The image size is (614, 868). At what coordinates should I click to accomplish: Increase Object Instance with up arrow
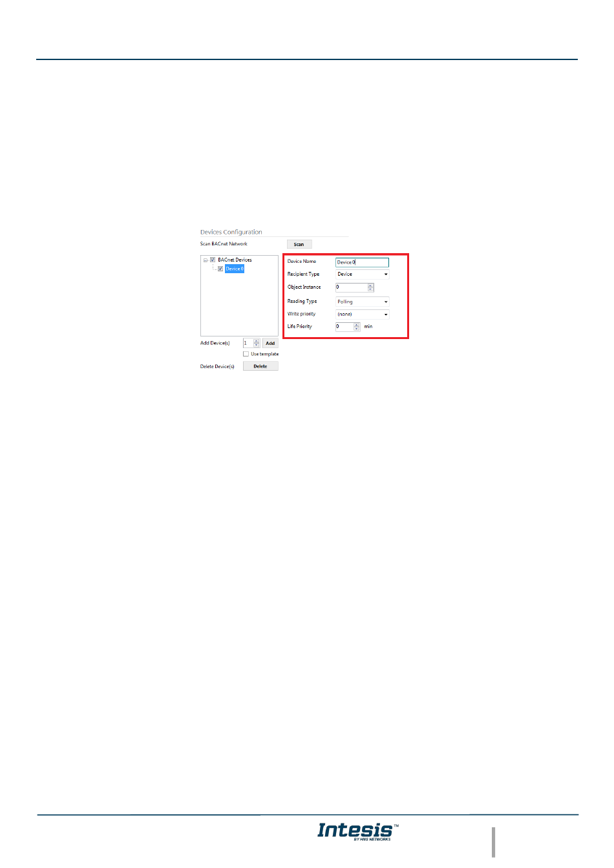tap(370, 285)
